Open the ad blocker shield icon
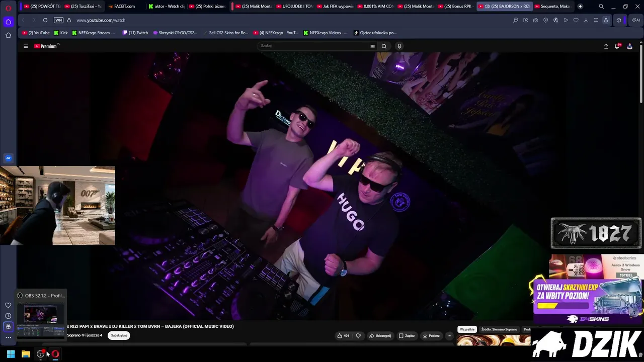 [545, 20]
